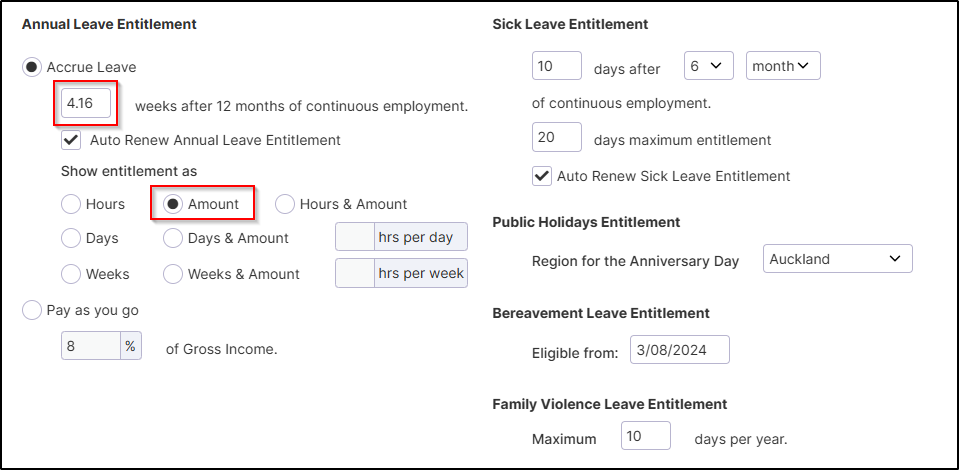Select the Hours & Amount radio option
This screenshot has height=470, width=959.
click(285, 204)
